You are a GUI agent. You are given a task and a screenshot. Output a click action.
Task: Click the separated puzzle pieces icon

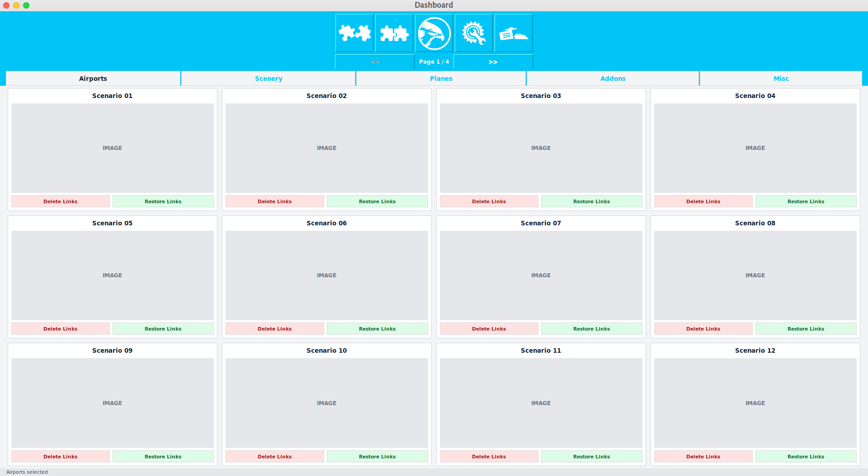coord(354,33)
